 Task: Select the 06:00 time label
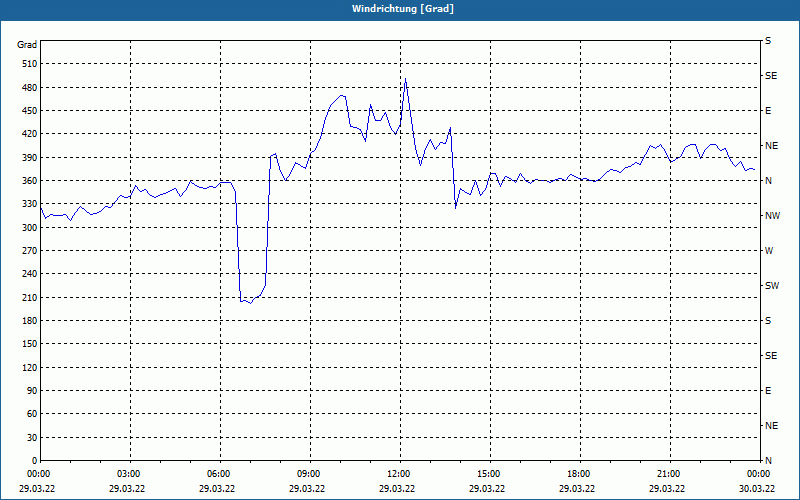(x=220, y=474)
